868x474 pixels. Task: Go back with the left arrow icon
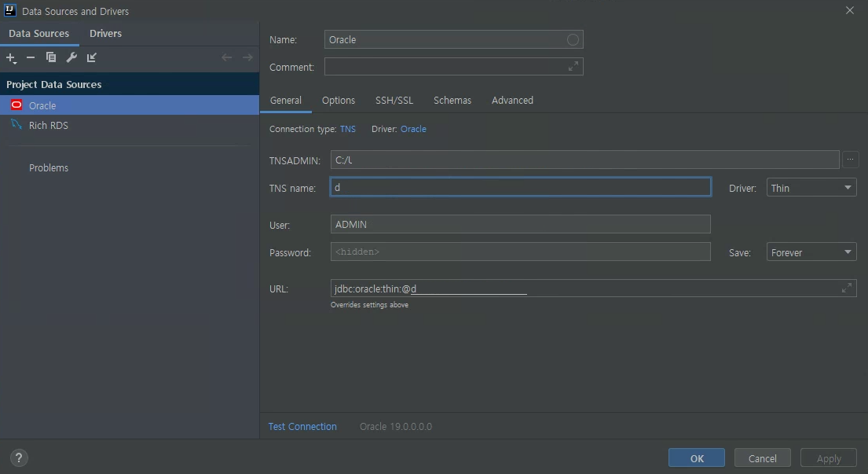tap(226, 57)
